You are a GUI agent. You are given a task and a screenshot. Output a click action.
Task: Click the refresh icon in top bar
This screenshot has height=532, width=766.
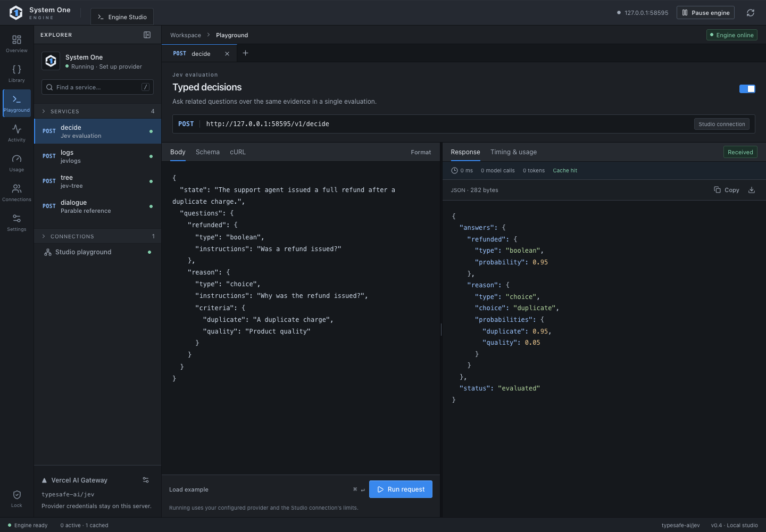[x=751, y=13]
